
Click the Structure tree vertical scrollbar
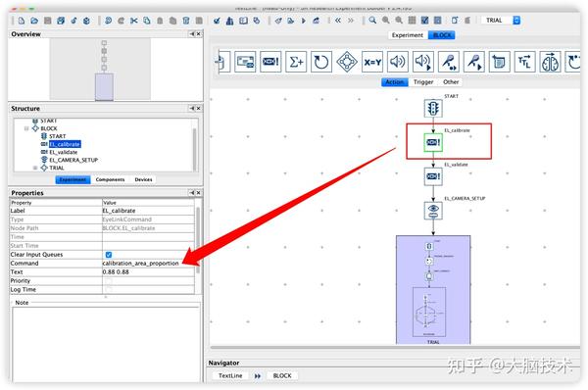[194, 148]
